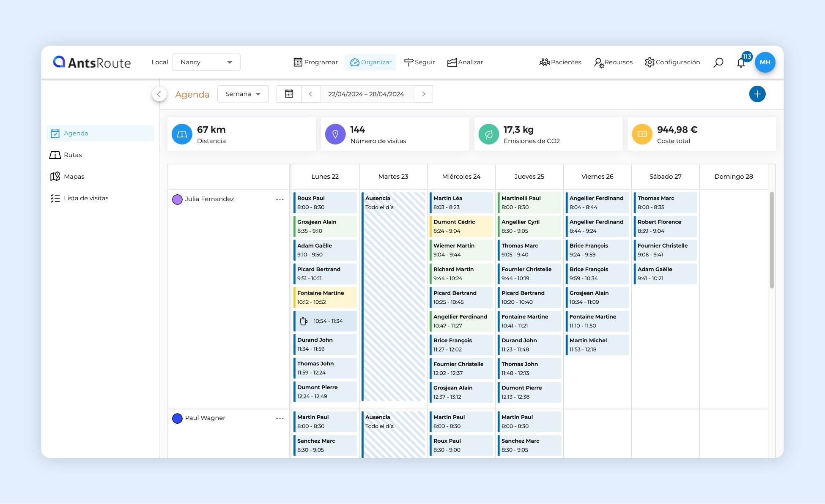The image size is (825, 504).
Task: Open the notifications bell
Action: coord(741,63)
